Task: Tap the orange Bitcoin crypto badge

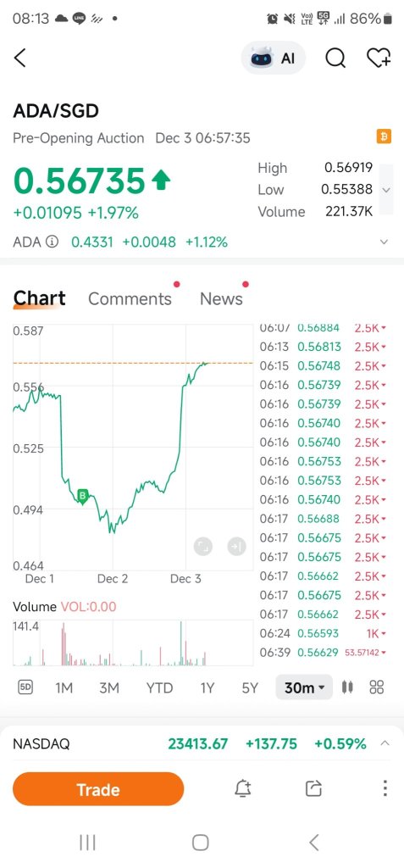Action: point(384,136)
